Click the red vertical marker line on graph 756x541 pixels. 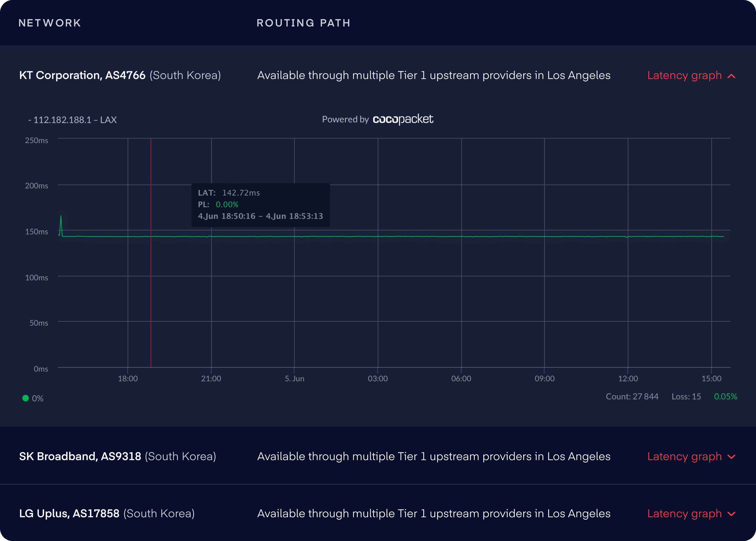coord(151,253)
